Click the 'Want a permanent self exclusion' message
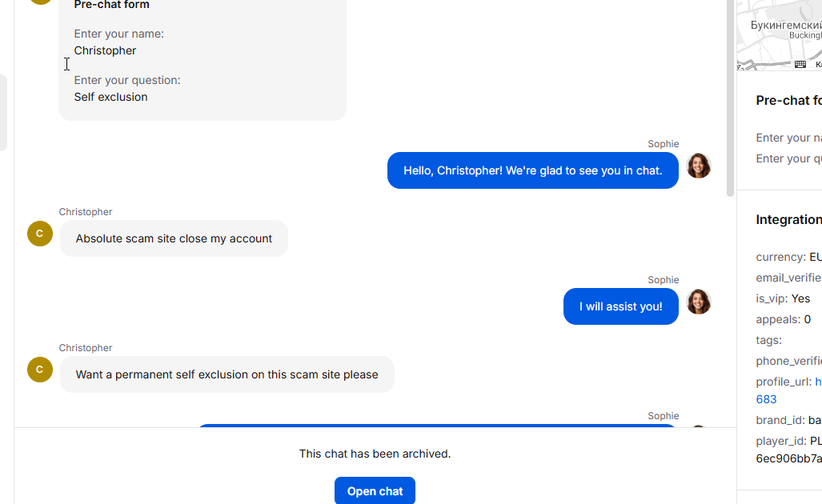Viewport: 822px width, 504px height. (227, 374)
